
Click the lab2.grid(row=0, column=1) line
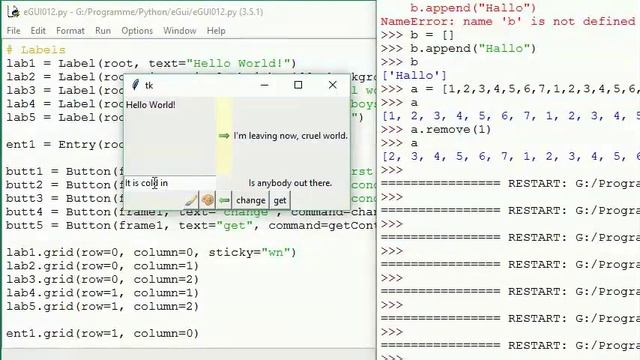pyautogui.click(x=102, y=266)
